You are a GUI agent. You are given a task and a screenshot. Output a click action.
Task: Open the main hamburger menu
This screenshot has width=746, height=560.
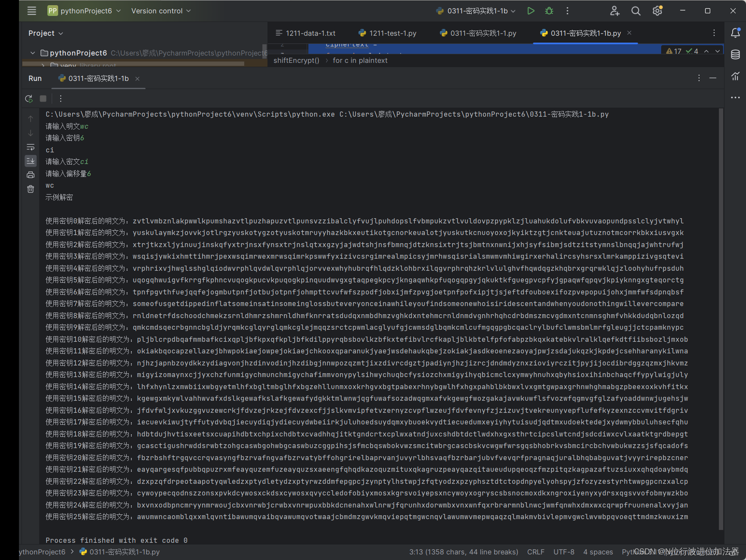tap(32, 11)
